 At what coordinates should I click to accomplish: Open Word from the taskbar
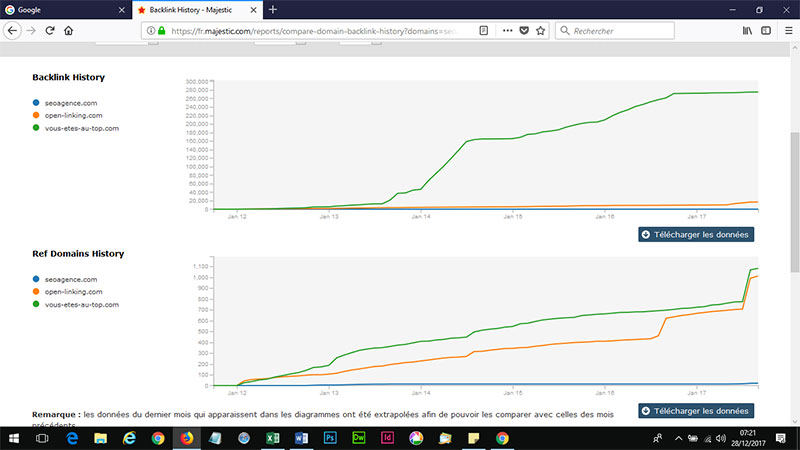tap(301, 438)
